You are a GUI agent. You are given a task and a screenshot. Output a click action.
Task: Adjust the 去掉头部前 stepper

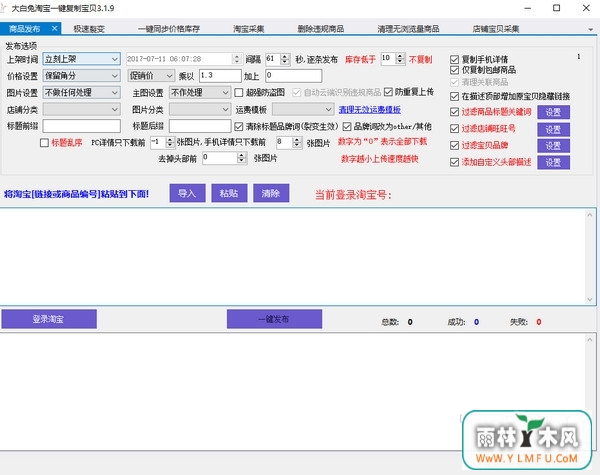[x=241, y=158]
